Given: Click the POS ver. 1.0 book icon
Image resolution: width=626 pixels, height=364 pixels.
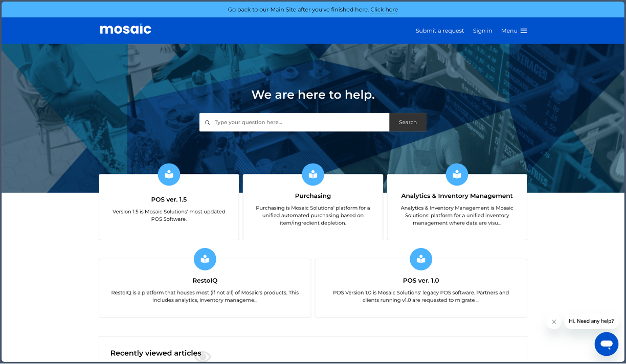Looking at the screenshot, I should (x=421, y=259).
